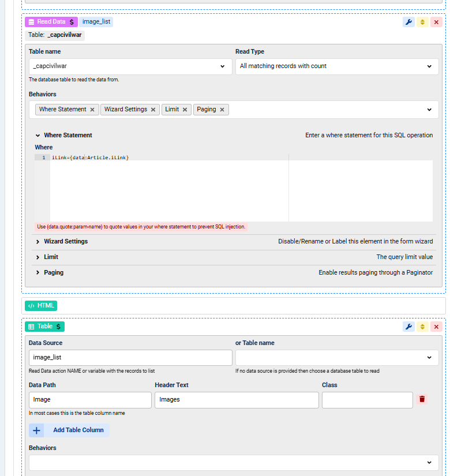Remove the Wizard Settings behavior tag
Viewport: 450px width, 476px height.
tap(153, 110)
